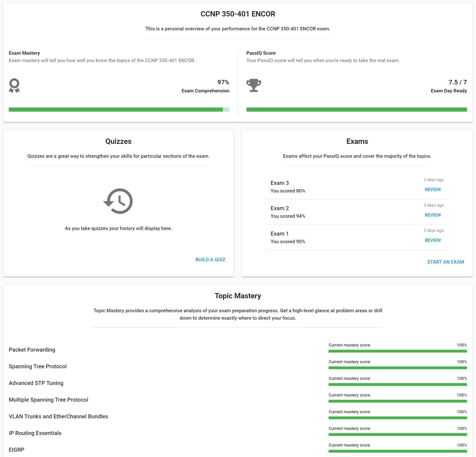476x457 pixels.
Task: Expand the Packet Forwarding topic
Action: 32,350
